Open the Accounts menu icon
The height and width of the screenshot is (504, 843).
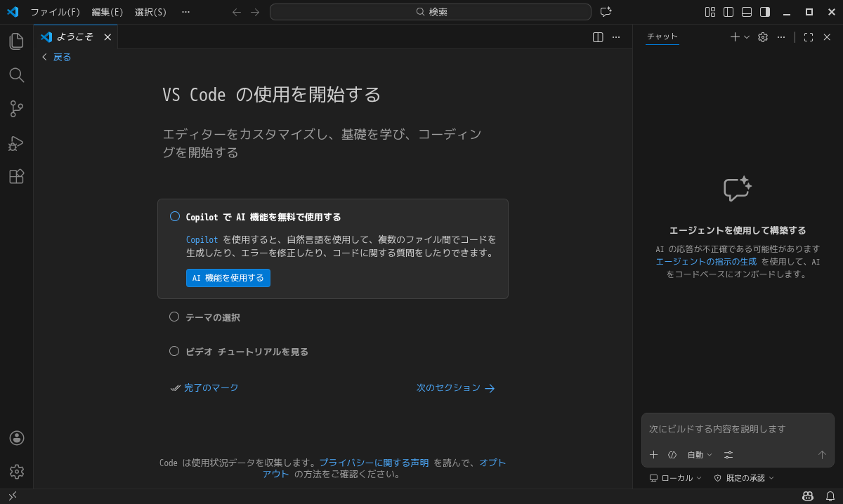click(17, 438)
